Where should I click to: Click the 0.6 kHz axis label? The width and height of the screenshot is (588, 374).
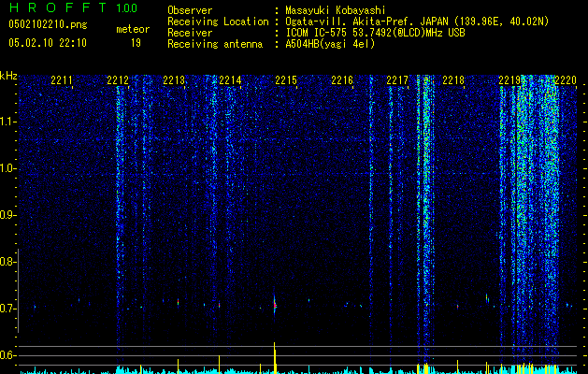pos(7,355)
